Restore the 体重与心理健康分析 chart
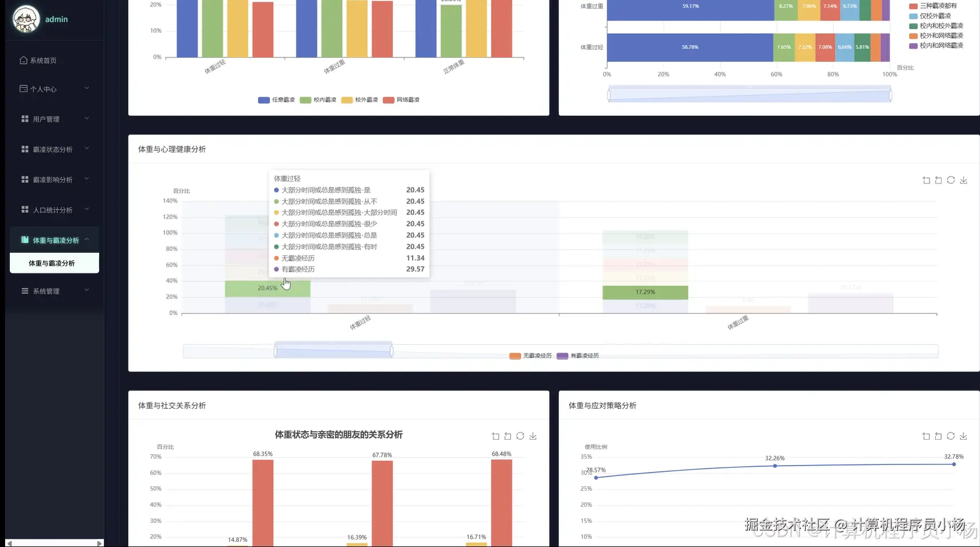 [x=951, y=180]
